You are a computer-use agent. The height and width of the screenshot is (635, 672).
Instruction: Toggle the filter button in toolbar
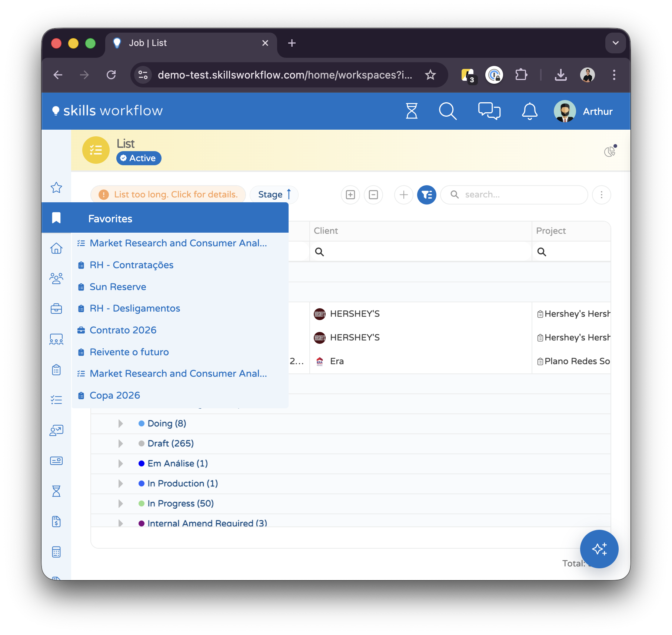(427, 195)
